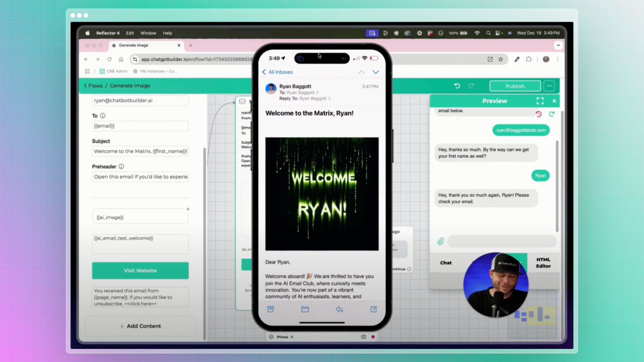Click the redo icon in flow header
Screen dimensions: 644x362
point(471,86)
